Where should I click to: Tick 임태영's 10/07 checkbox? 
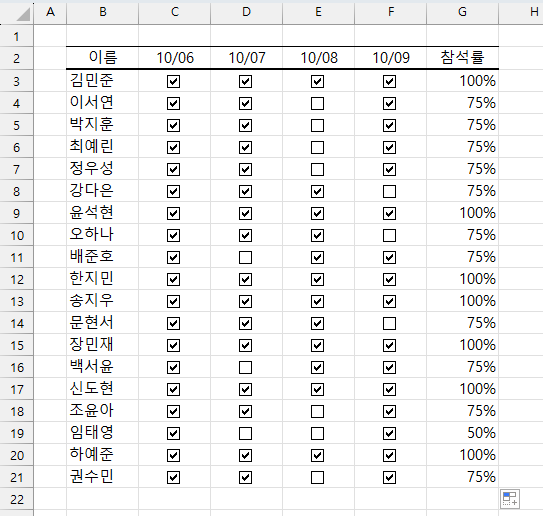(x=246, y=433)
